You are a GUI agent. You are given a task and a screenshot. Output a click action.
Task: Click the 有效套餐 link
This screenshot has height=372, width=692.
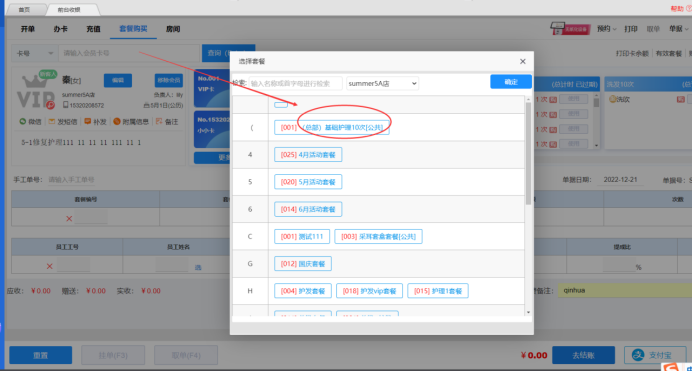669,53
